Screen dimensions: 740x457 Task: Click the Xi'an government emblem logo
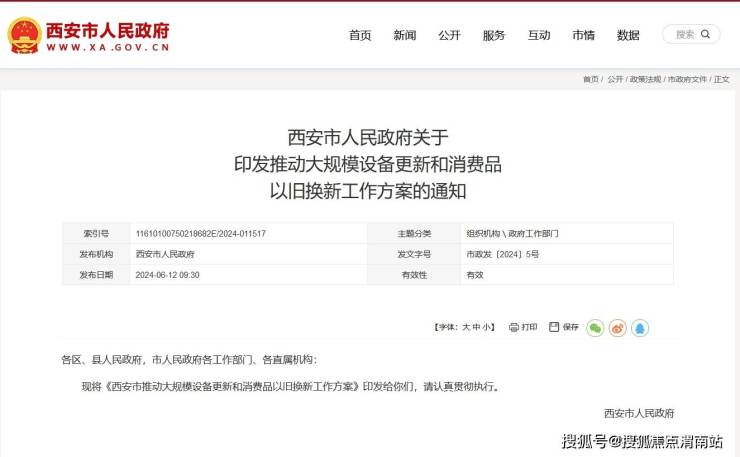[24, 35]
